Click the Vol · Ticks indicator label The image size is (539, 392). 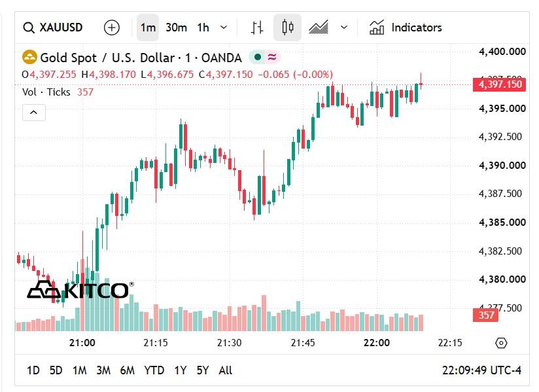tap(46, 92)
